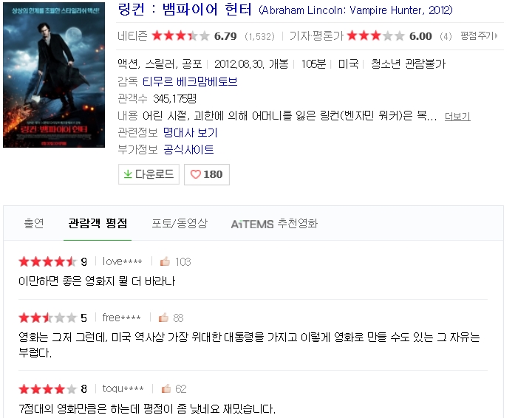The width and height of the screenshot is (532, 418).
Task: Click thumbs-up icon on free**** review
Action: click(163, 318)
